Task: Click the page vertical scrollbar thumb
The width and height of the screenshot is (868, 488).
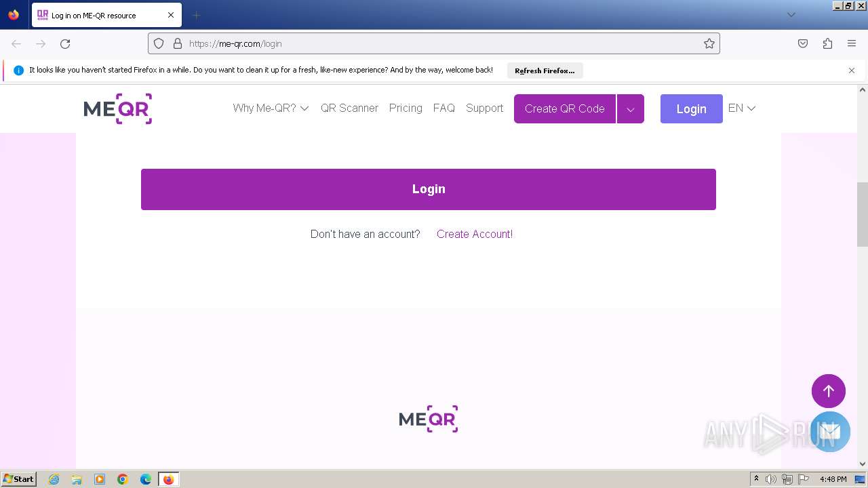Action: [863, 214]
